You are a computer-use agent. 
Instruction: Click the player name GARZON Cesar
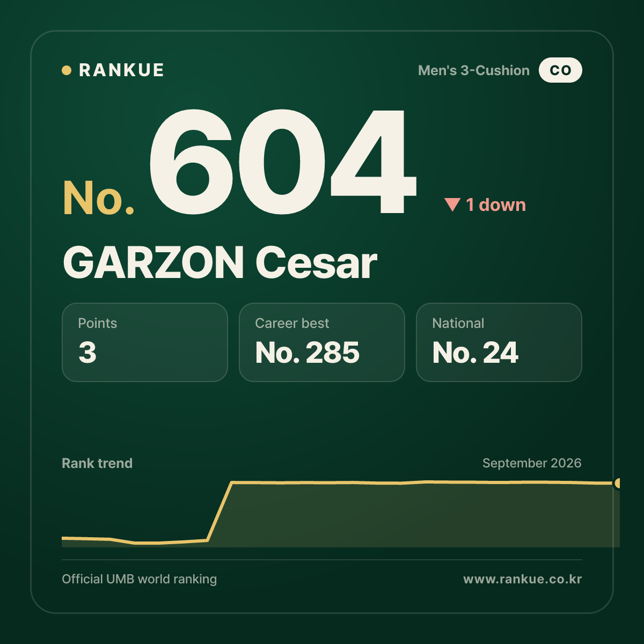point(220,263)
